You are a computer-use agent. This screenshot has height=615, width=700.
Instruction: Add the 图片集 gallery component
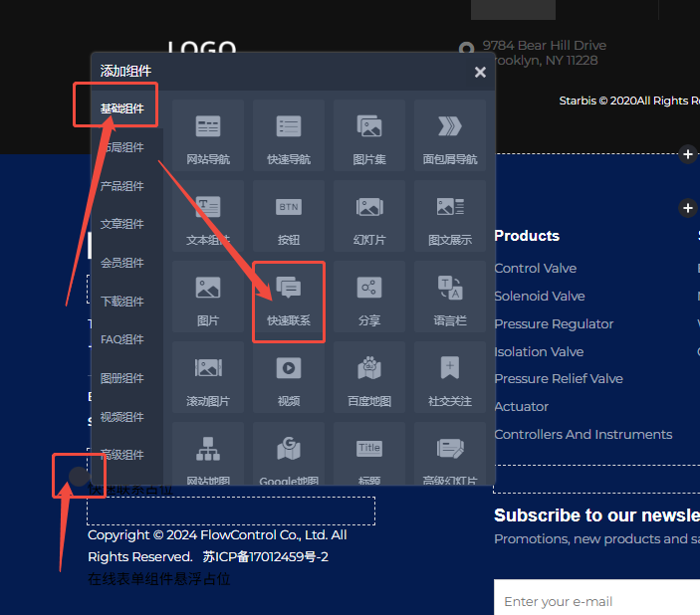point(369,135)
